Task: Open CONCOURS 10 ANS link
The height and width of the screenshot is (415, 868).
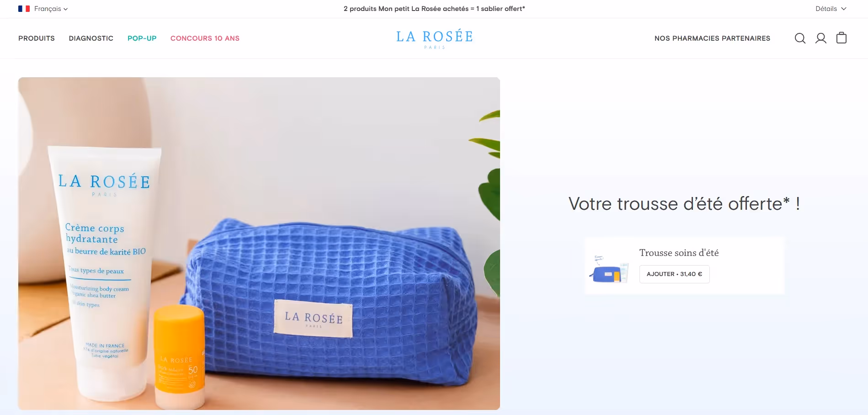Action: click(x=205, y=38)
